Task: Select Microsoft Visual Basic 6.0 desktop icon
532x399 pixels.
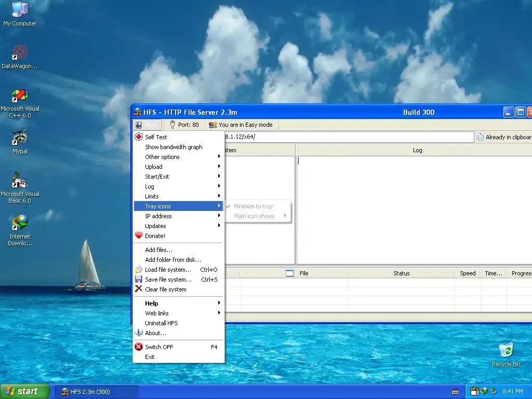Action: click(20, 188)
